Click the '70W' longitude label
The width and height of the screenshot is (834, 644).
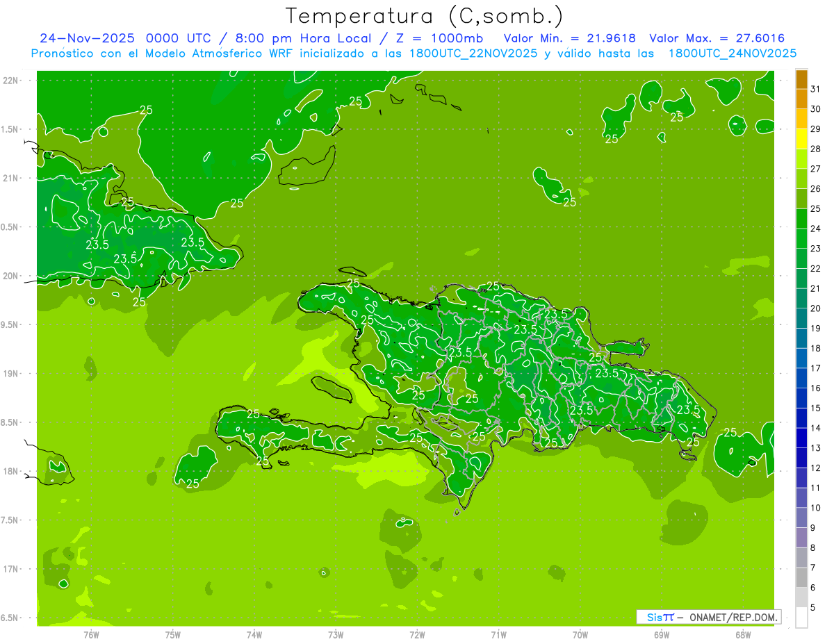[580, 634]
